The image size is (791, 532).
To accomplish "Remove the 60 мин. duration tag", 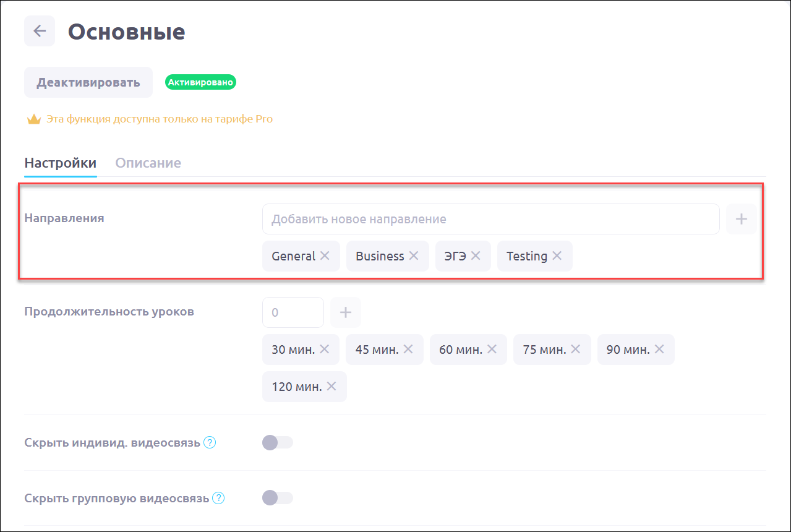I will [x=492, y=350].
